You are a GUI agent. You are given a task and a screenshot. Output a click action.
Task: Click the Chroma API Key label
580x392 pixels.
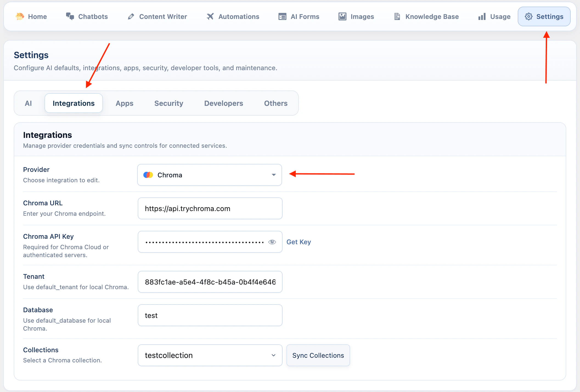pyautogui.click(x=49, y=236)
